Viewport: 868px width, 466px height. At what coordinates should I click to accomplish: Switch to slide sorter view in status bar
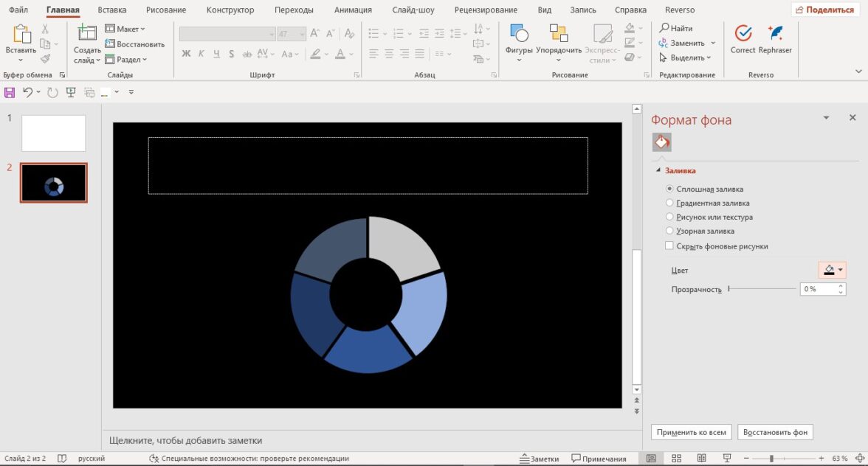tap(677, 459)
